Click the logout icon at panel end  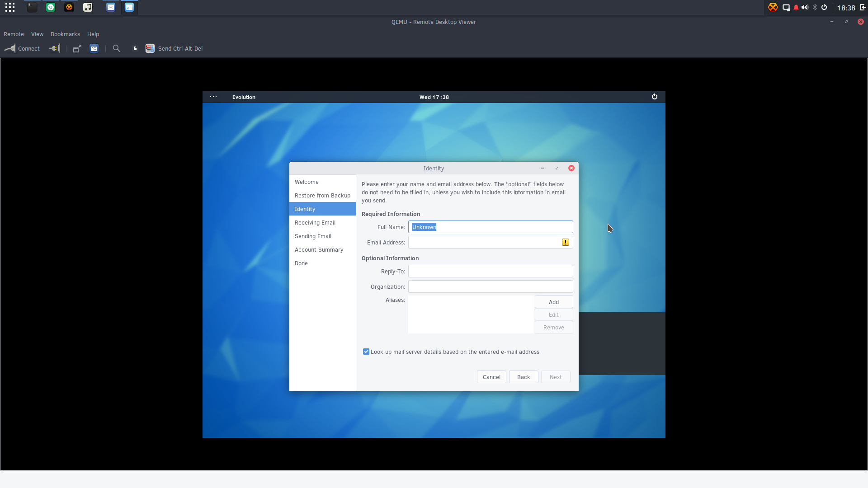tap(863, 7)
